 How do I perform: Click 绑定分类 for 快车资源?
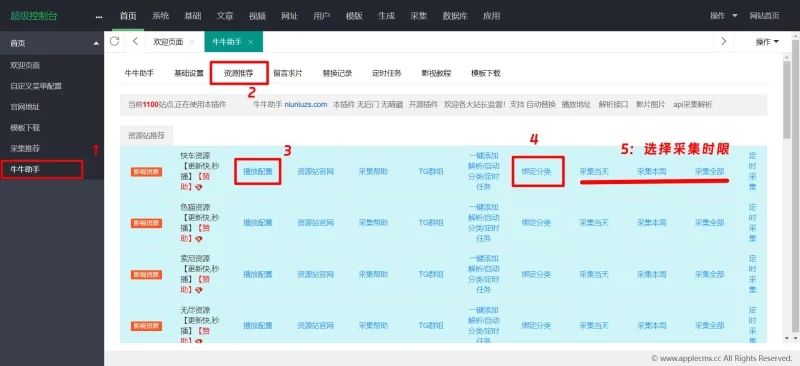(x=536, y=172)
